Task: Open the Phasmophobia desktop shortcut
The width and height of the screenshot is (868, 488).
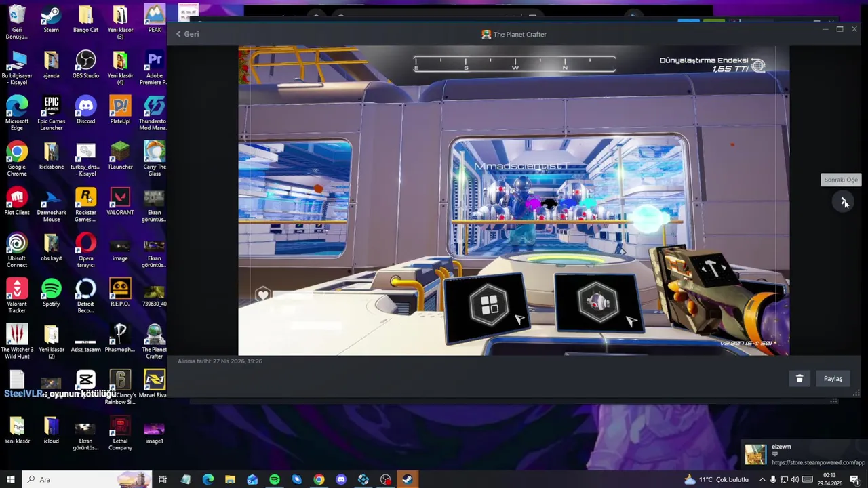Action: click(x=120, y=338)
